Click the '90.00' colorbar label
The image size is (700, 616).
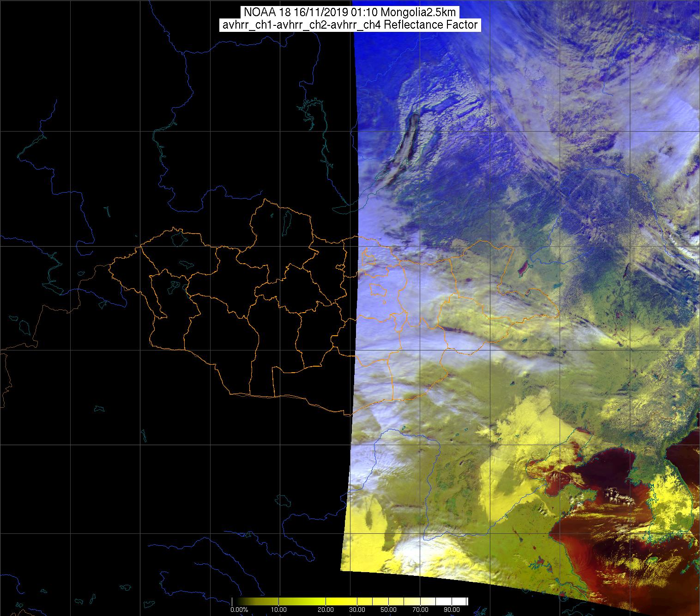(x=452, y=610)
